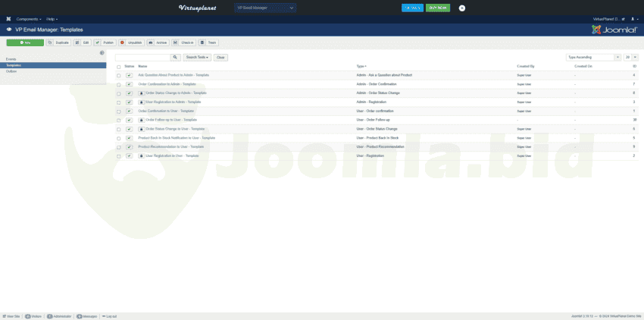Click lock icon on Order Follow-up template
This screenshot has height=320, width=644.
(141, 120)
